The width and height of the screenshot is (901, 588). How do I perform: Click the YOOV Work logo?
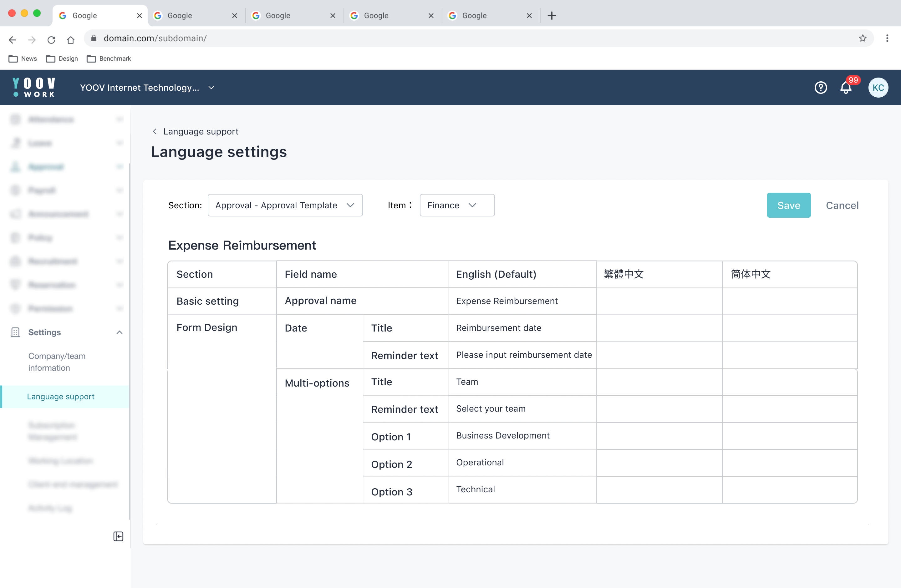click(x=34, y=87)
